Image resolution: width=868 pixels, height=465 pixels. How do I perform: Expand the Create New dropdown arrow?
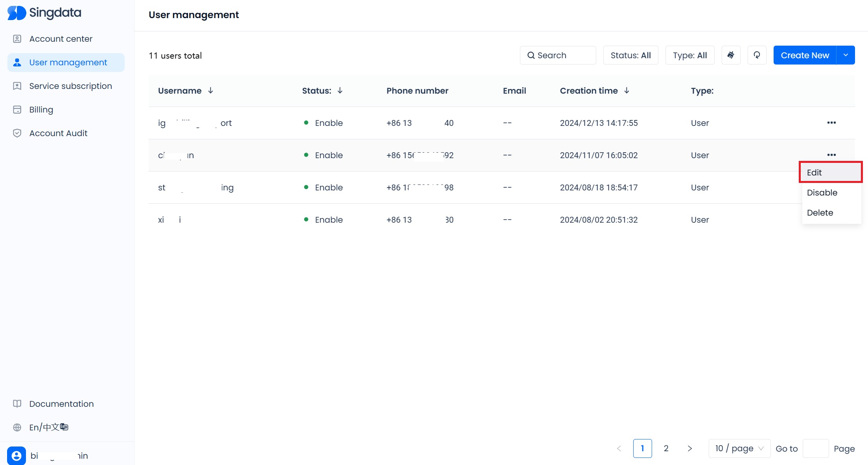coord(846,55)
